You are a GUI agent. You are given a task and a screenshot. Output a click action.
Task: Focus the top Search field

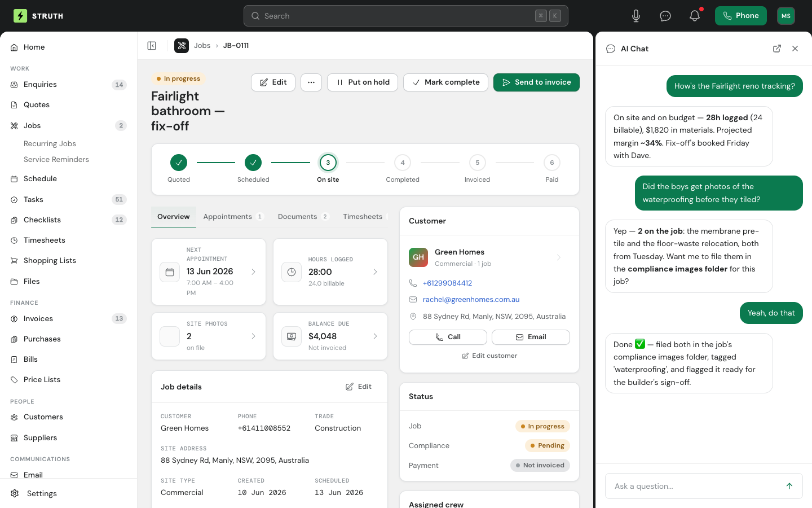[x=406, y=16]
